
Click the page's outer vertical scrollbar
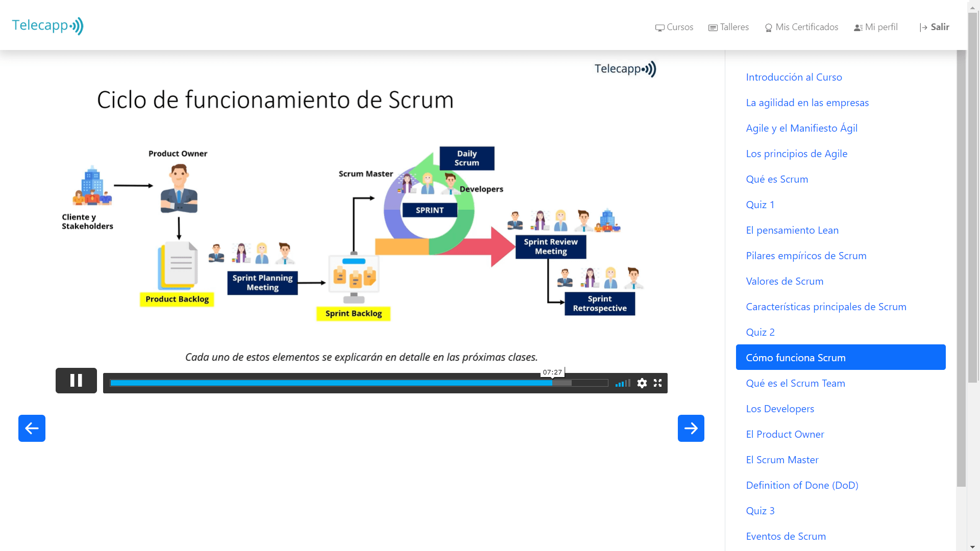click(973, 196)
